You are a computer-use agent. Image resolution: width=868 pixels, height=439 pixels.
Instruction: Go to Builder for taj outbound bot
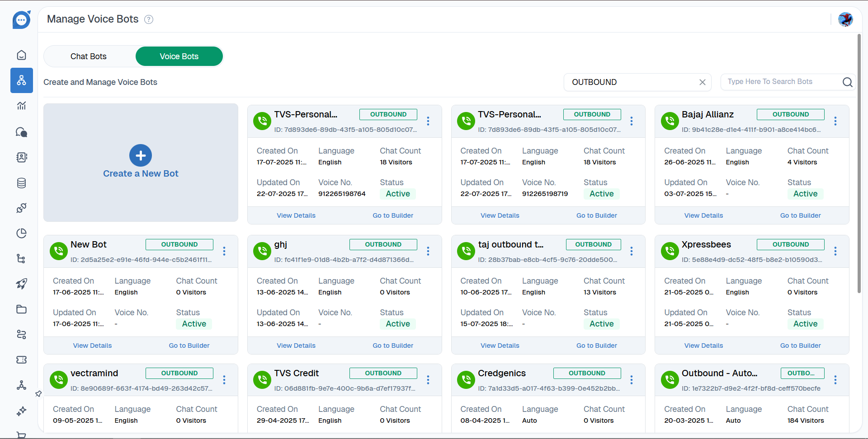click(596, 346)
